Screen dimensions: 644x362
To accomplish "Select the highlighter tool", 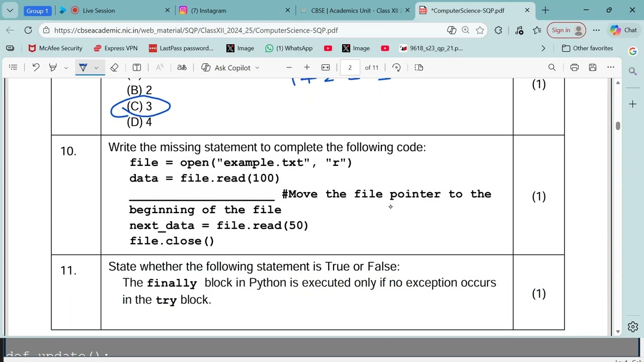I will (x=53, y=67).
